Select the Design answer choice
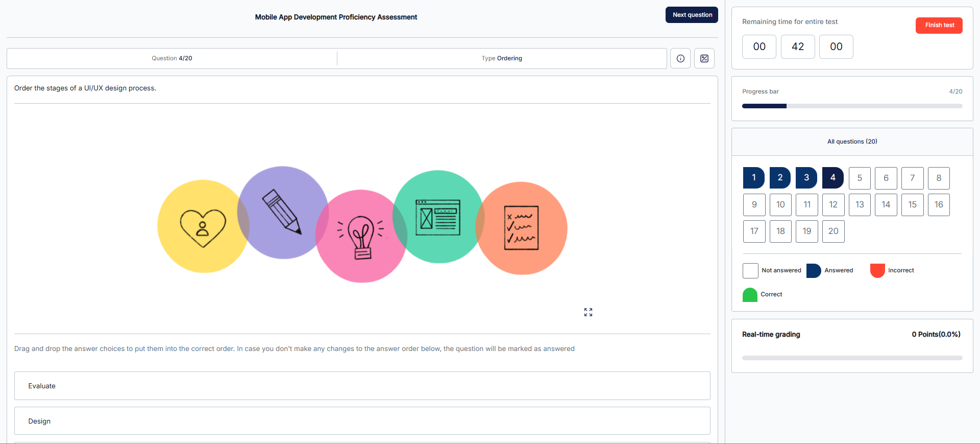980x444 pixels. [362, 421]
